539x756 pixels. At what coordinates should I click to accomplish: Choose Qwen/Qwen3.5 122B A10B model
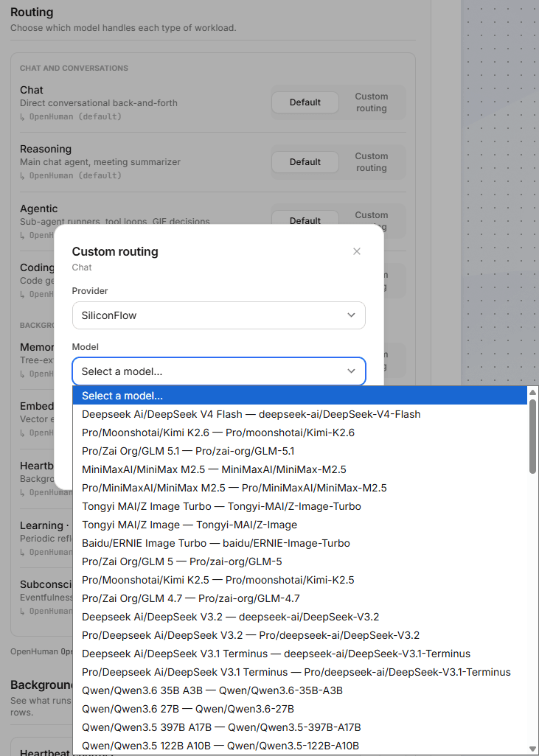pos(299,746)
